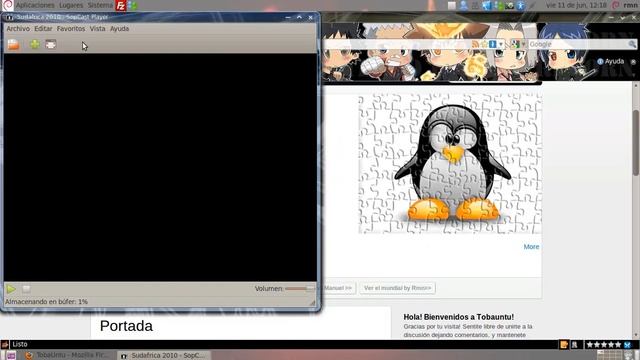Click the puzzle penguin image on the webpage
Image resolution: width=640 pixels, height=360 pixels.
click(x=450, y=163)
